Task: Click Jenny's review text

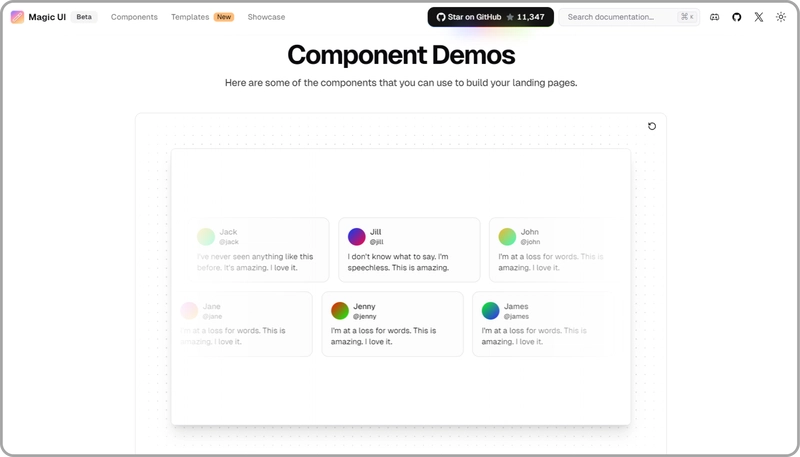Action: pyautogui.click(x=383, y=336)
